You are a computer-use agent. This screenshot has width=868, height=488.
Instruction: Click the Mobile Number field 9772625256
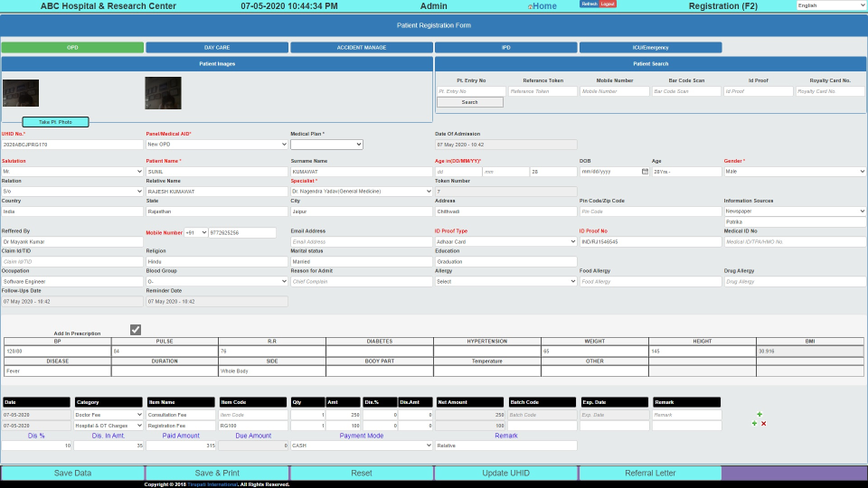pos(242,233)
